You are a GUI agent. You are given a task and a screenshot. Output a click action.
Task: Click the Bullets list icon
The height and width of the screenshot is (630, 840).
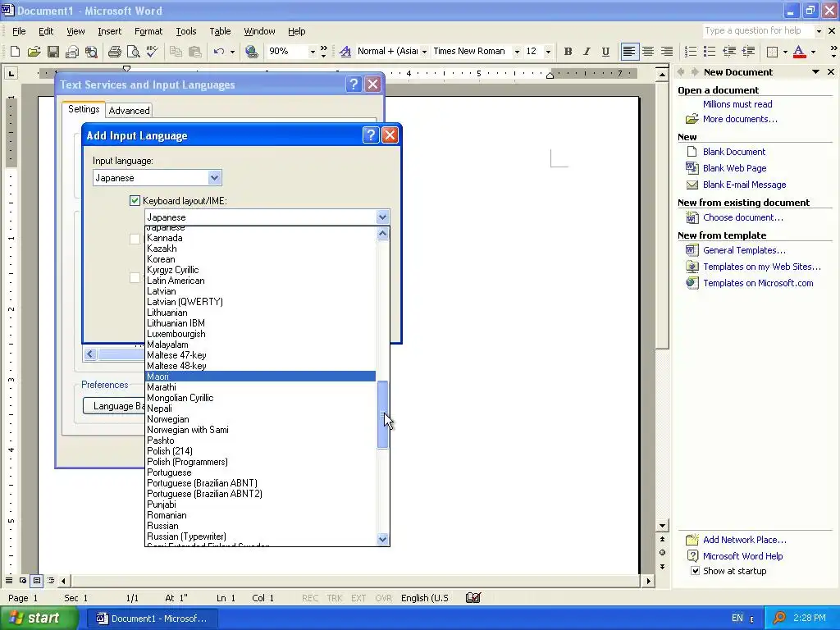pos(710,52)
